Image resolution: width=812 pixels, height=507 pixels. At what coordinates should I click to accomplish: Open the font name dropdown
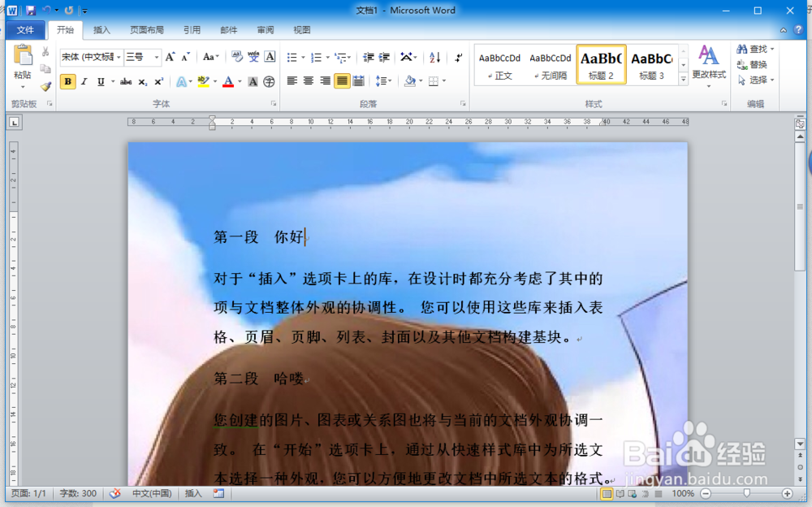point(118,57)
